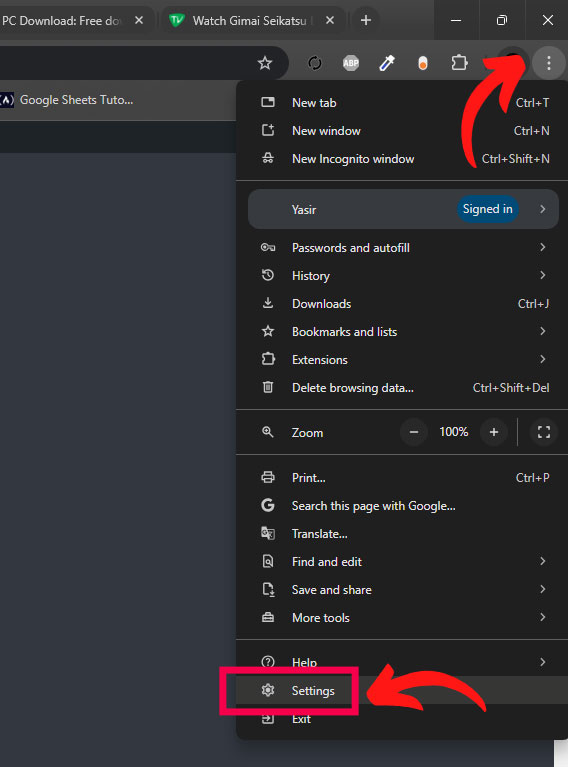Open a New Incognito window

[402, 158]
